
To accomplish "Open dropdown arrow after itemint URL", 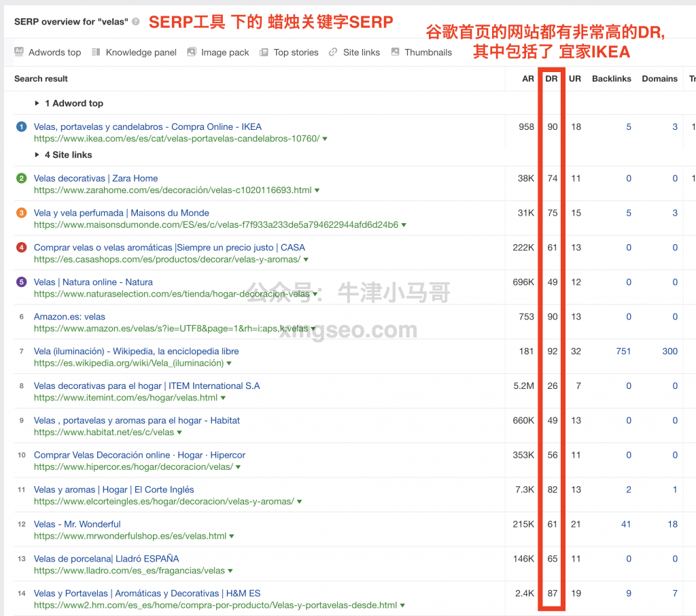I will click(223, 398).
